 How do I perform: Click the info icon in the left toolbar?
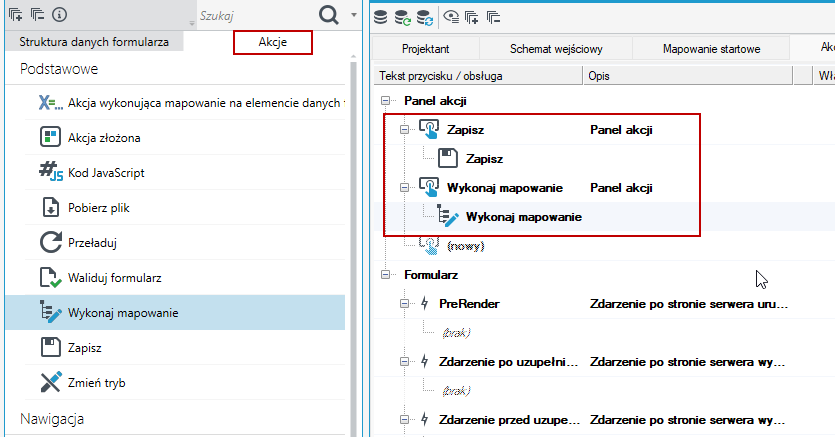click(60, 14)
